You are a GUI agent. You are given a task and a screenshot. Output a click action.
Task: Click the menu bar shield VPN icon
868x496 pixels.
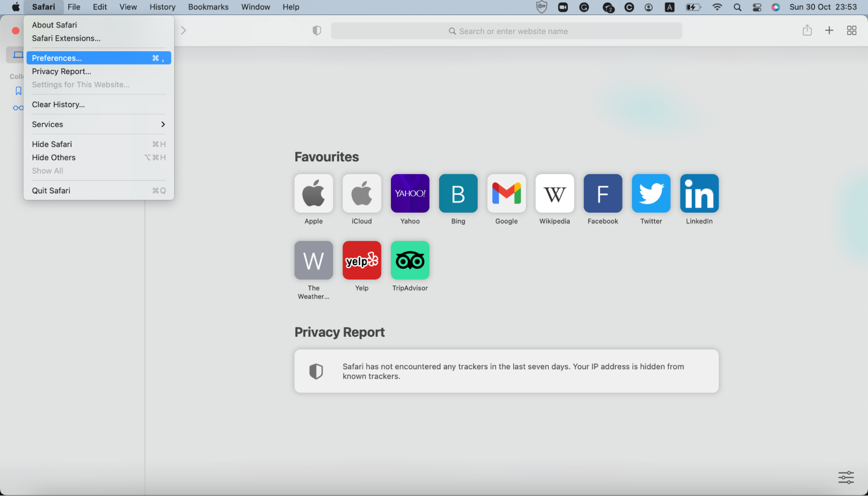[541, 7]
